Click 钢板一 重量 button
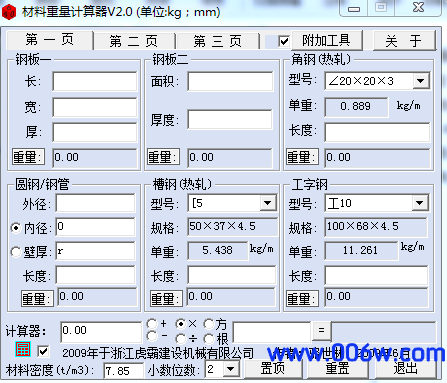The image size is (447, 383). coord(28,157)
